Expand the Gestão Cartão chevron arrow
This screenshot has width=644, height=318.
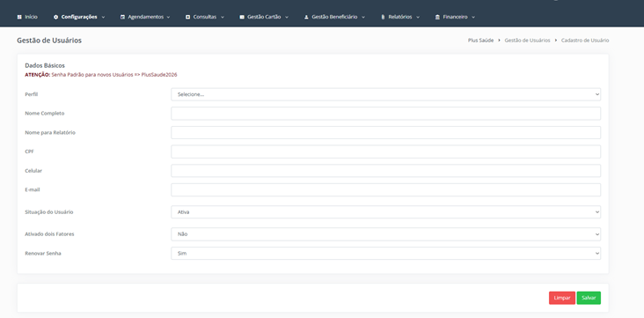click(x=286, y=18)
